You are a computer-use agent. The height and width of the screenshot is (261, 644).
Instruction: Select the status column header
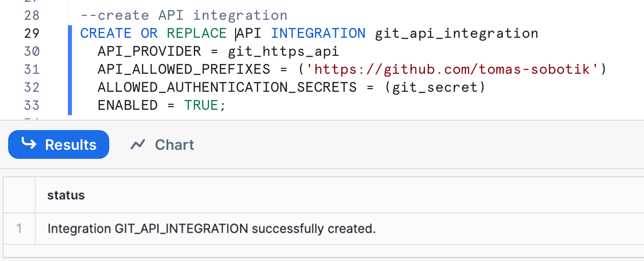point(66,195)
